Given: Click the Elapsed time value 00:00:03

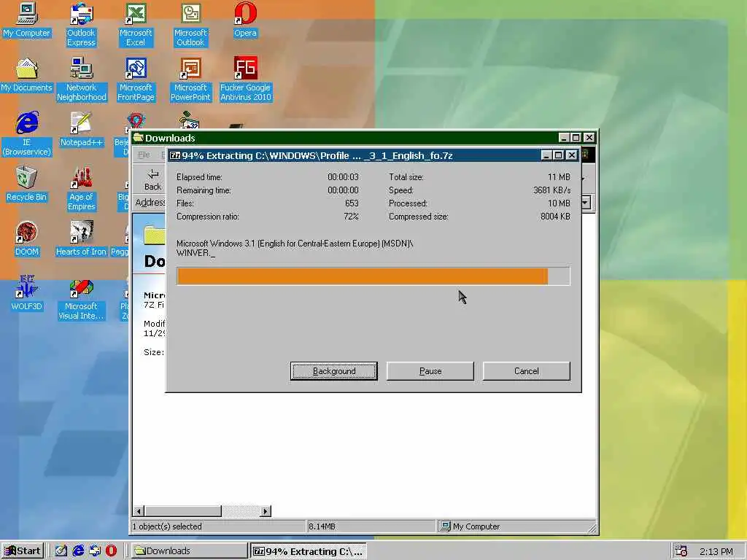Looking at the screenshot, I should (x=343, y=176).
